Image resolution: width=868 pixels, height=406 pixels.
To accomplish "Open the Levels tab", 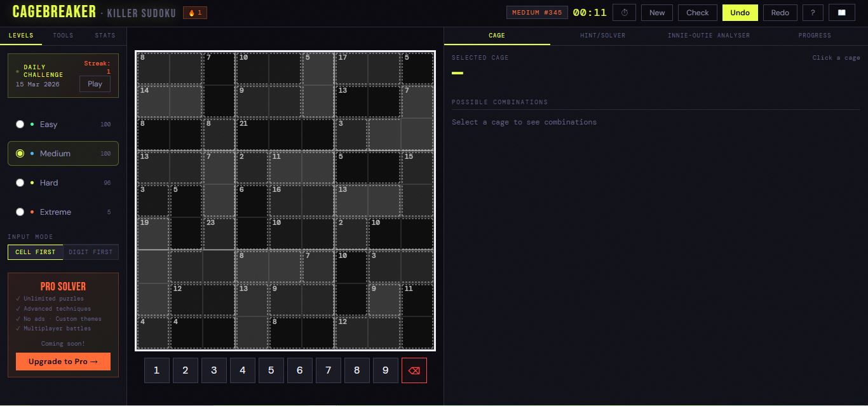I will tap(21, 36).
